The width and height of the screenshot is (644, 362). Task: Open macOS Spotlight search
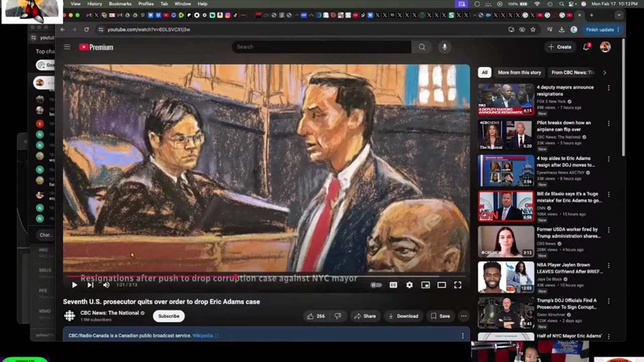tap(561, 4)
